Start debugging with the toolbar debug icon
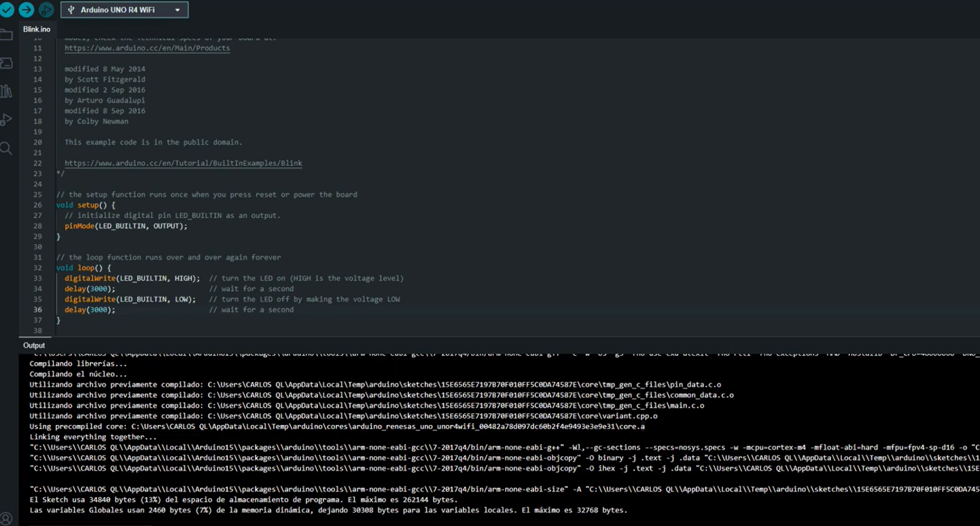 (x=46, y=10)
